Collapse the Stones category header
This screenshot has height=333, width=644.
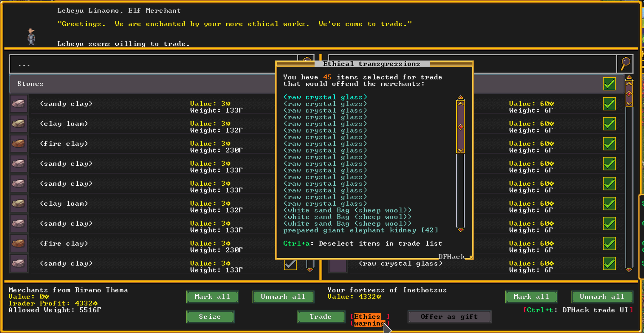31,84
